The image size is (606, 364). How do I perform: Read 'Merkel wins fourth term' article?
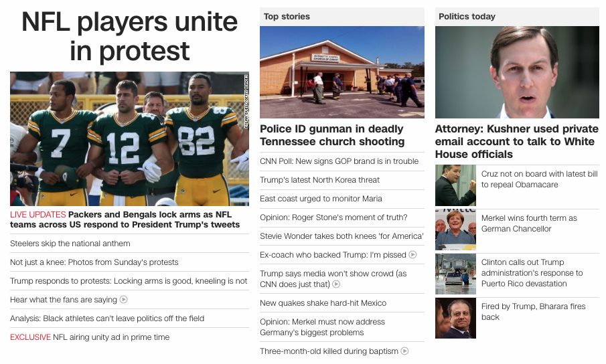pyautogui.click(x=529, y=223)
